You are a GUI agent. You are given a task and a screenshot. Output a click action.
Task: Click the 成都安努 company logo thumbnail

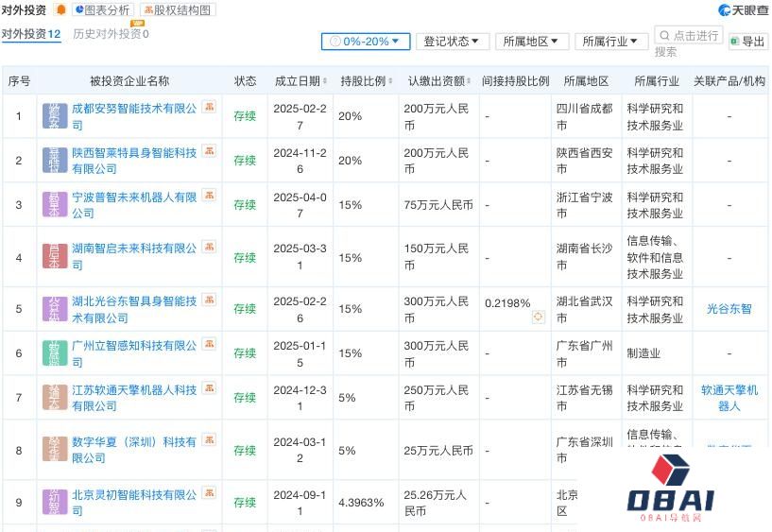pos(55,116)
